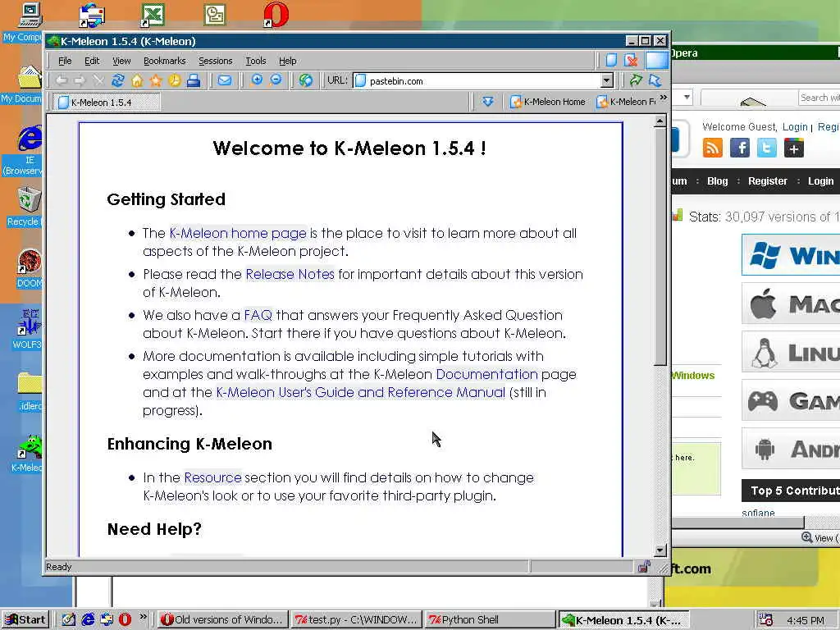Open the View menu

coord(121,61)
